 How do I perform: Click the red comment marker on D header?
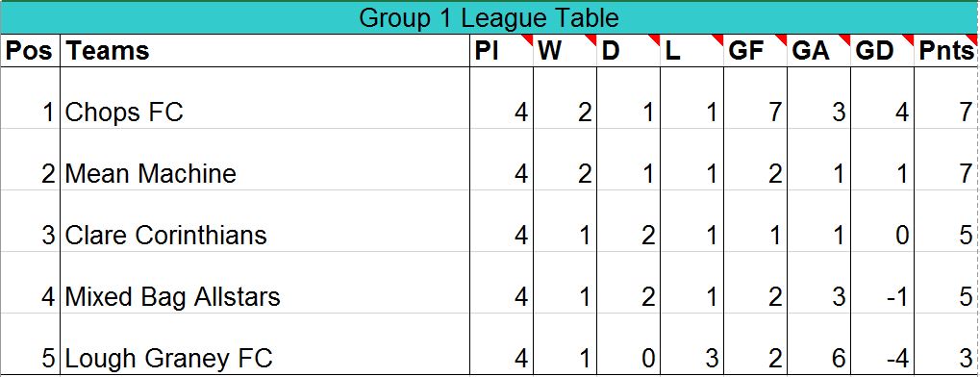(x=654, y=39)
